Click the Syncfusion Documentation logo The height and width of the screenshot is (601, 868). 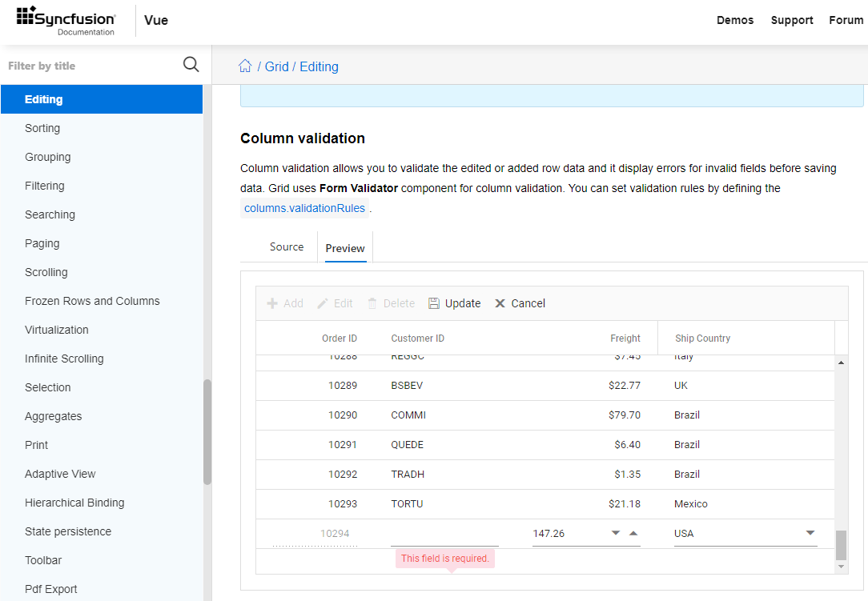pyautogui.click(x=66, y=21)
